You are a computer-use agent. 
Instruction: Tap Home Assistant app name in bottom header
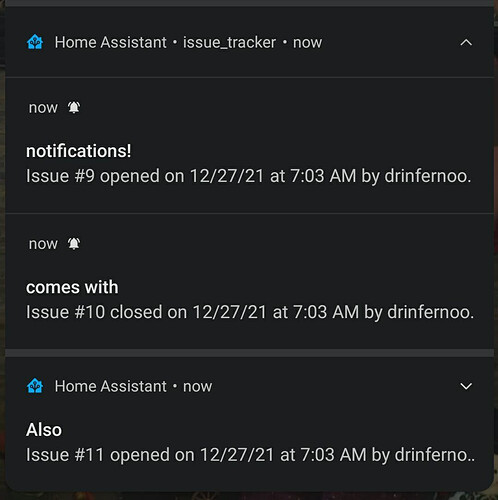pos(110,386)
